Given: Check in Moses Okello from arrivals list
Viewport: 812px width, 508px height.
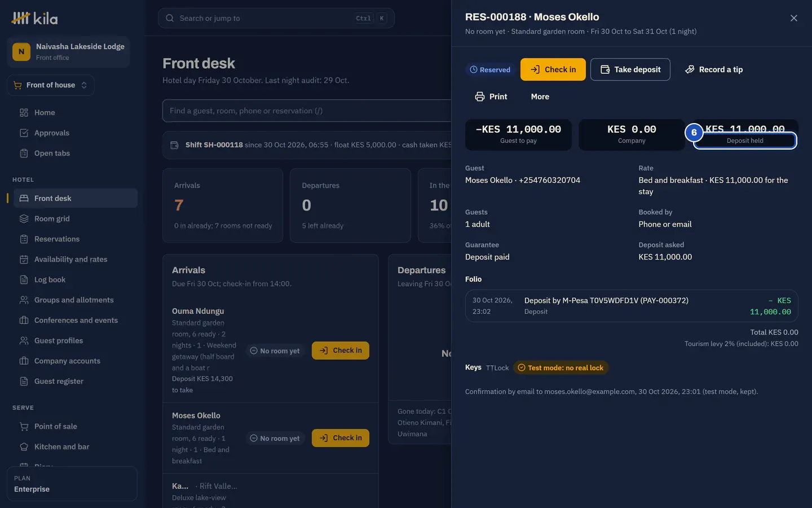Looking at the screenshot, I should [341, 438].
